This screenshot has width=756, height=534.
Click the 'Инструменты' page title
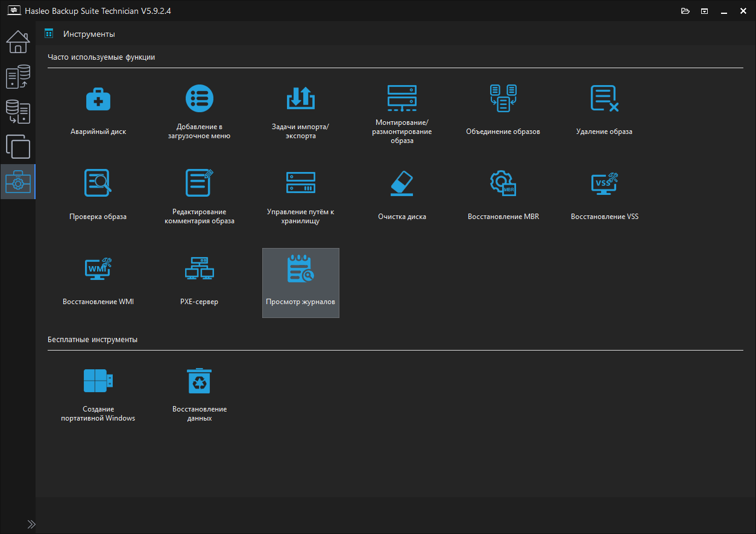(x=89, y=34)
